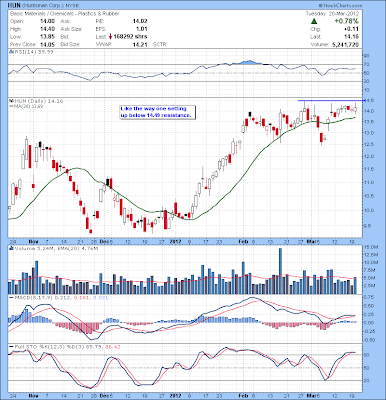This screenshot has height=400, width=386.
Task: Click the VWAP value 14.21
Action: pyautogui.click(x=140, y=44)
